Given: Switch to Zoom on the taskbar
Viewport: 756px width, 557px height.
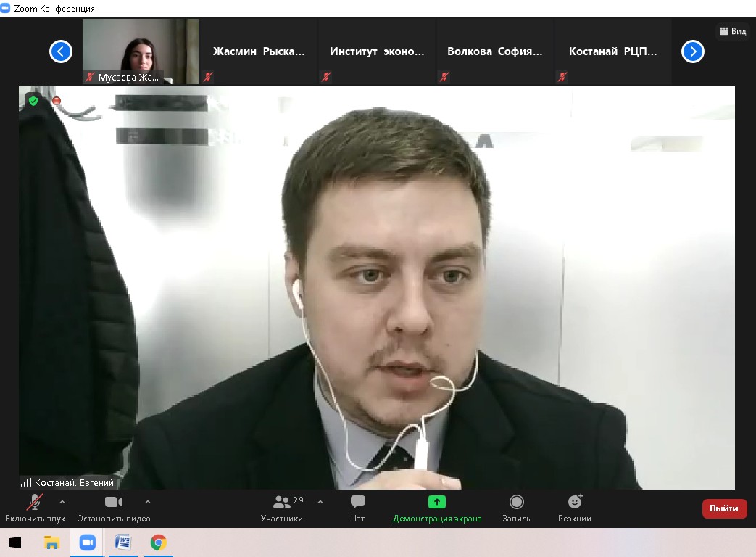Looking at the screenshot, I should tap(87, 542).
